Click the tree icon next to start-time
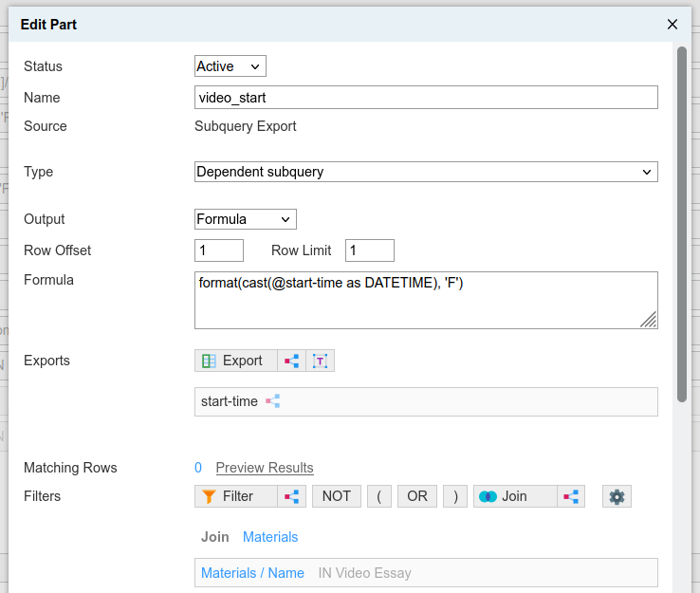The height and width of the screenshot is (593, 700). 273,401
